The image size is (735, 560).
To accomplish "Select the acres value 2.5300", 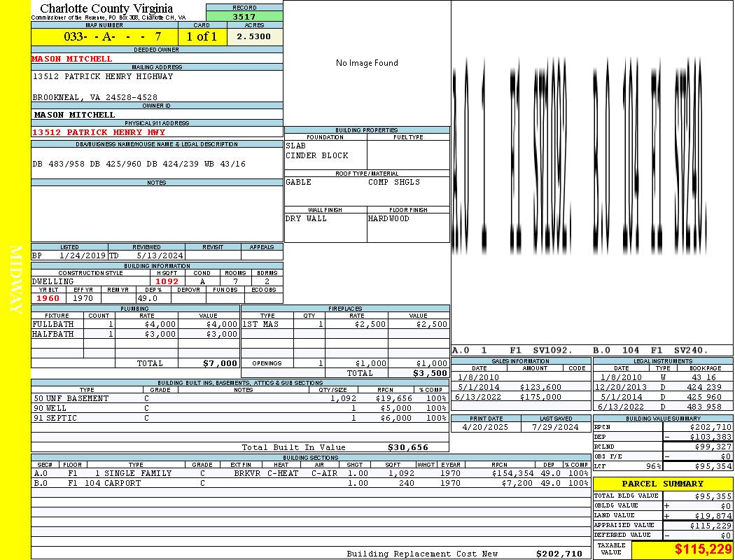I will pyautogui.click(x=253, y=36).
